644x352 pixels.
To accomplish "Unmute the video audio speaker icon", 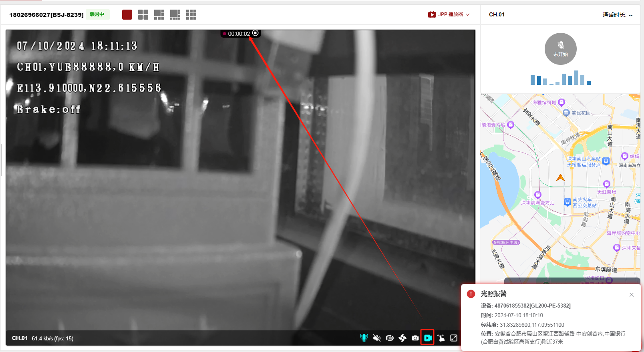I will coord(376,338).
